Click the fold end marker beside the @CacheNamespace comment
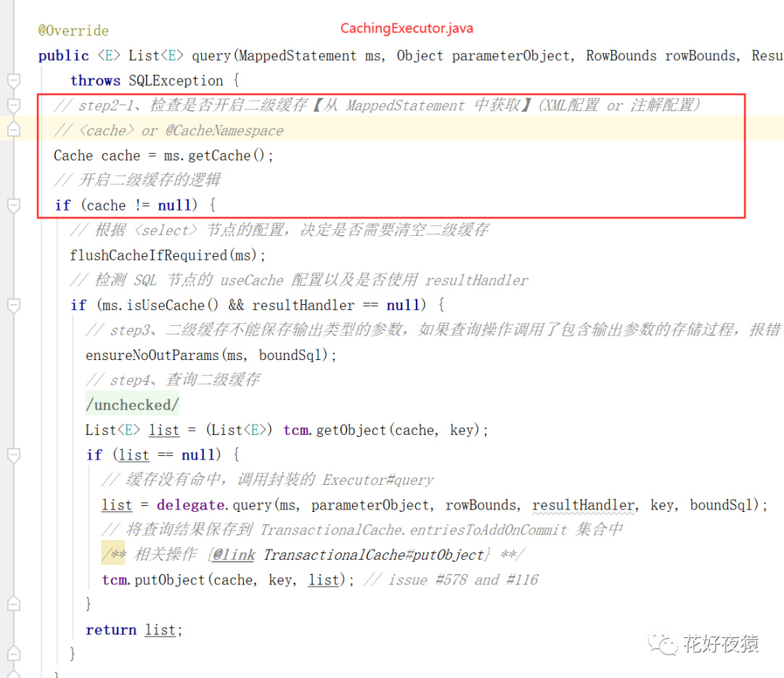 coord(14,130)
